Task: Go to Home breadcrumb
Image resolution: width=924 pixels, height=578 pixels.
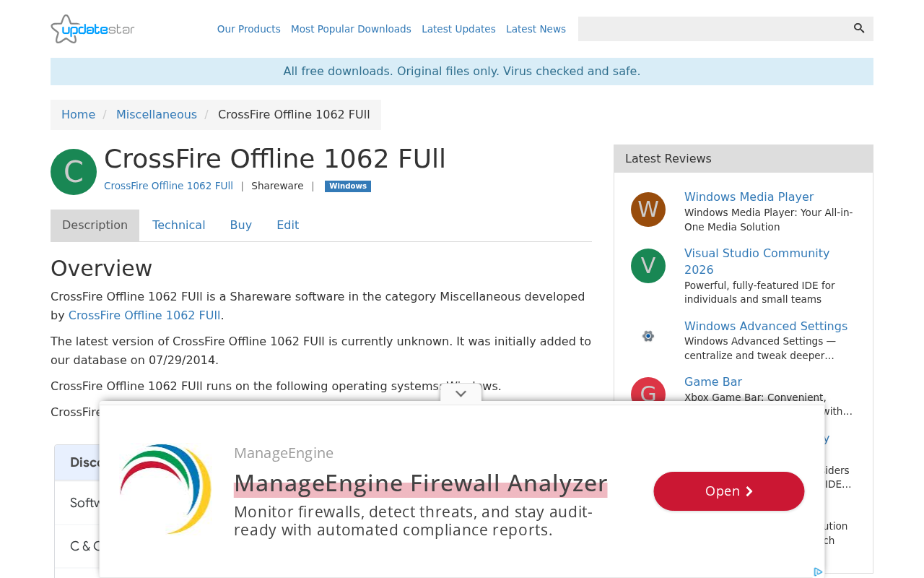Action: click(x=78, y=115)
